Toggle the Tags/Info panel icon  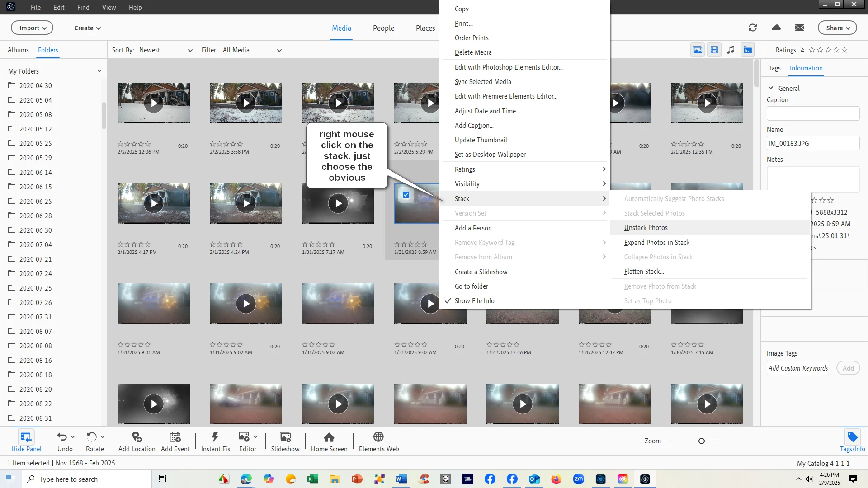tap(852, 437)
